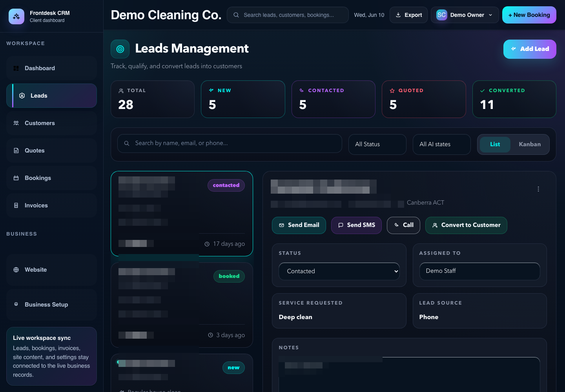Filter by the Contacted stat card

334,99
